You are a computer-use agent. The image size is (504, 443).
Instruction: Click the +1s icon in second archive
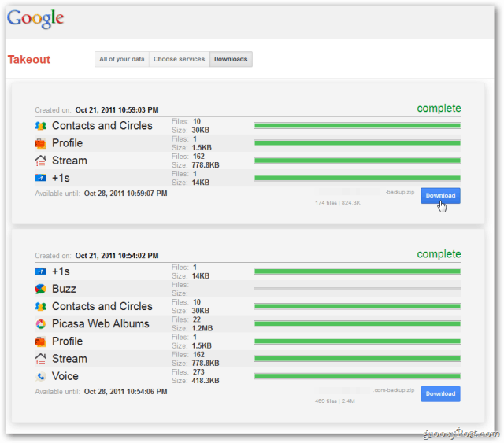(x=41, y=271)
